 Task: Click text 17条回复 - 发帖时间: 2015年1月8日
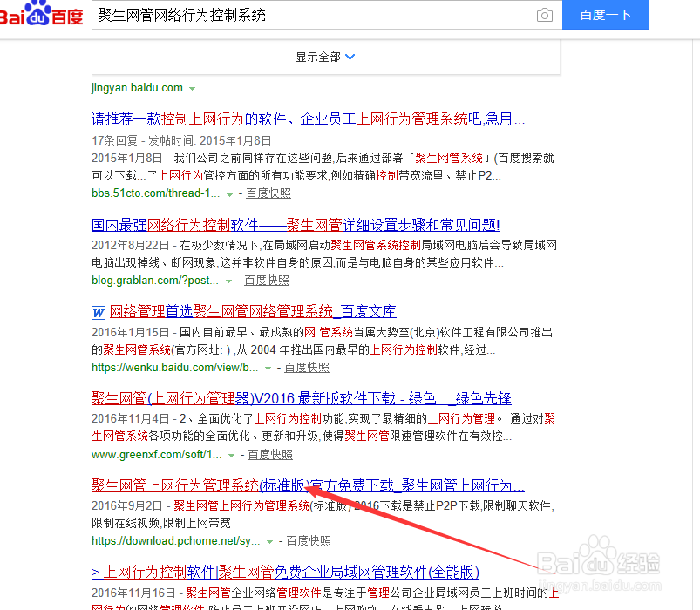[181, 140]
